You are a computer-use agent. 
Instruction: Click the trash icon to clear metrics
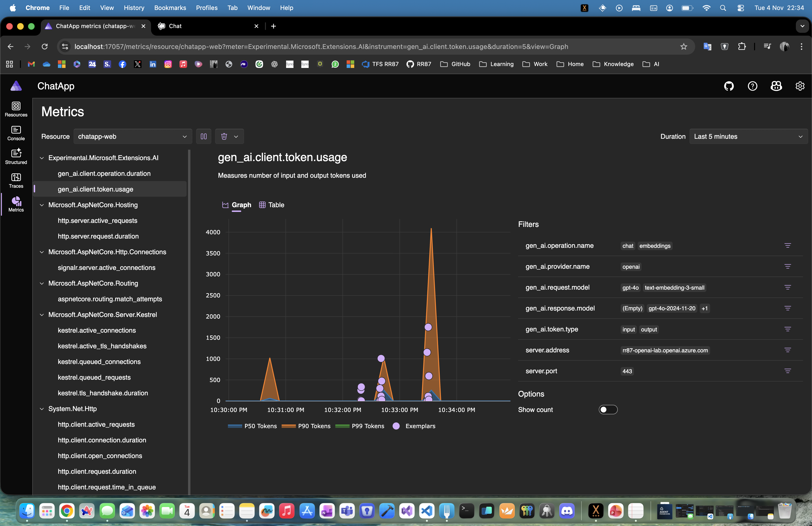coord(224,137)
